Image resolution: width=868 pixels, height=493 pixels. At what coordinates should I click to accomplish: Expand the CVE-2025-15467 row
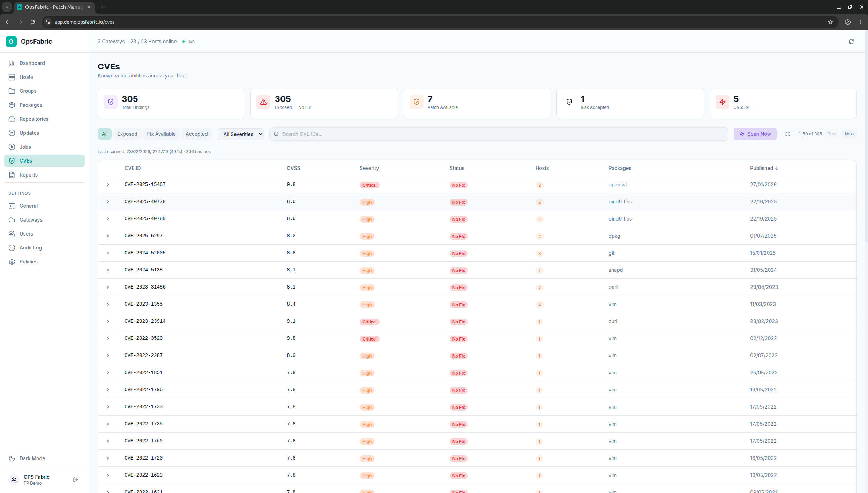[108, 185]
